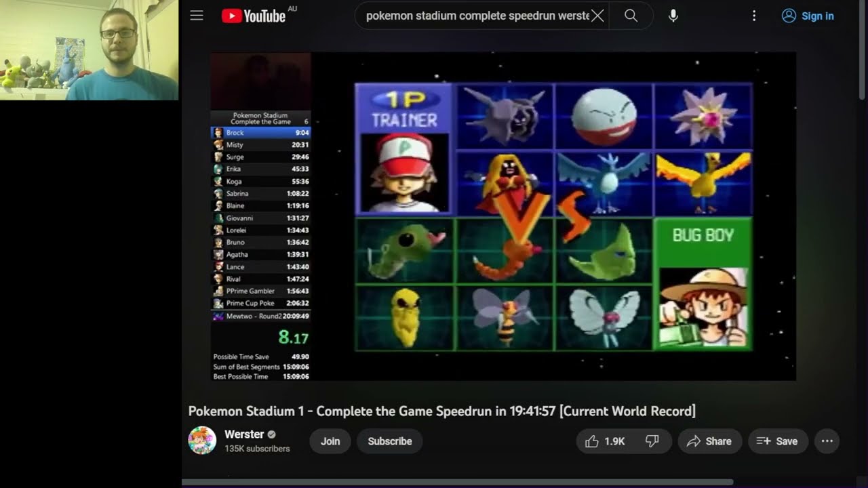The height and width of the screenshot is (488, 868).
Task: Click the magnifier search button
Action: [x=631, y=16]
